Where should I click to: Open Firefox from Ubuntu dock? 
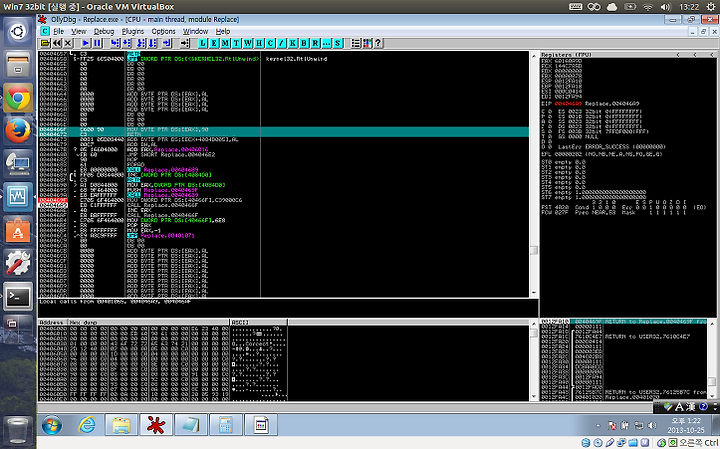pyautogui.click(x=18, y=130)
